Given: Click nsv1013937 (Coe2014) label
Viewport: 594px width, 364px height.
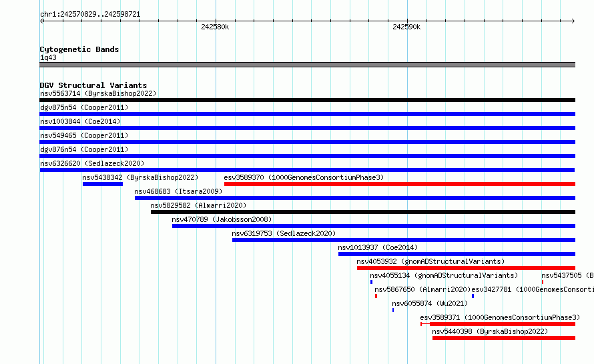Looking at the screenshot, I should tap(378, 247).
